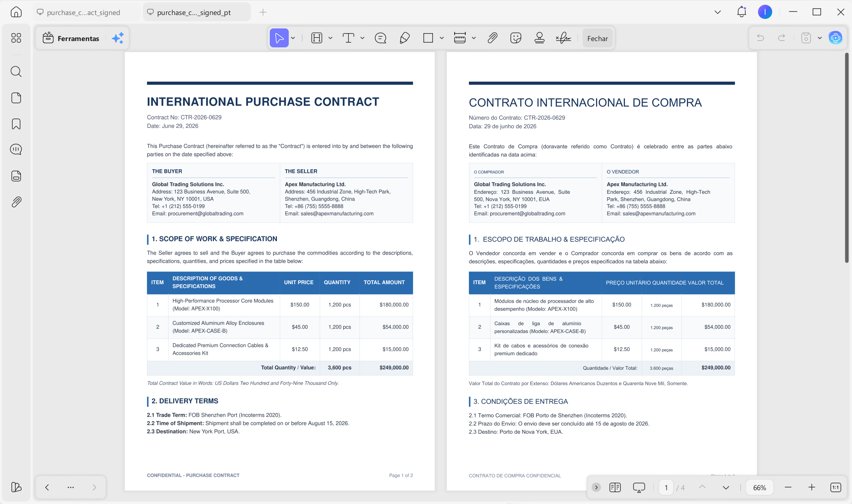
Task: Go to the previous page arrow
Action: (x=702, y=487)
